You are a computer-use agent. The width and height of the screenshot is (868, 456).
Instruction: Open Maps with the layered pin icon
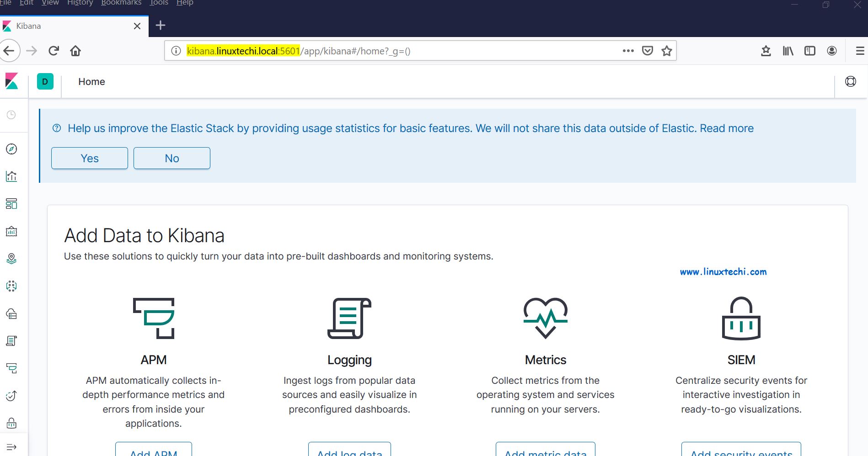pyautogui.click(x=11, y=259)
